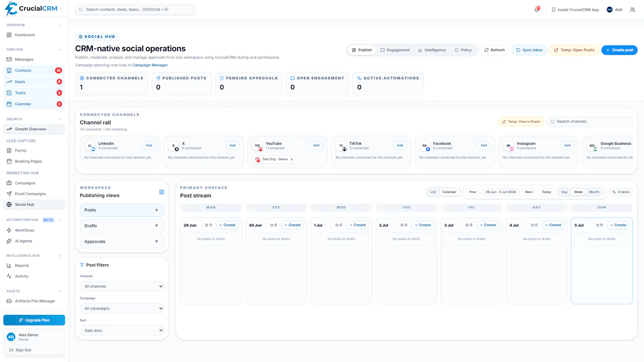
Task: Open the All channels dropdown
Action: click(122, 286)
